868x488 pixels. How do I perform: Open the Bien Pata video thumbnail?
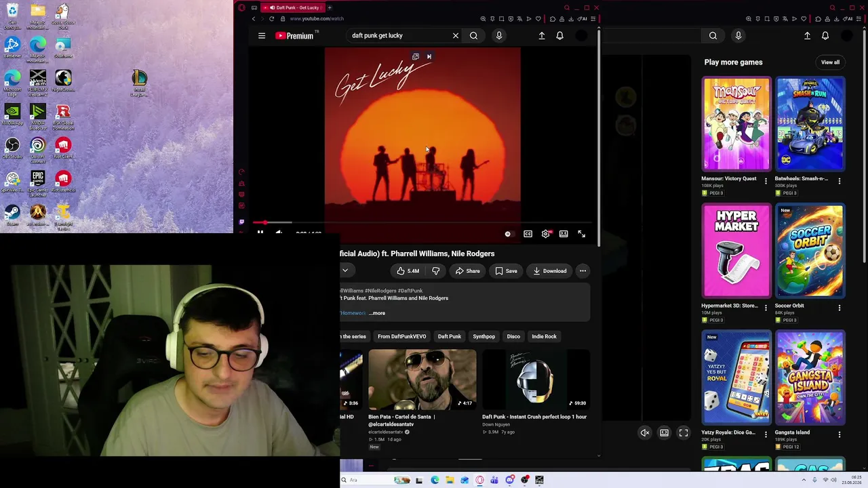pyautogui.click(x=422, y=380)
